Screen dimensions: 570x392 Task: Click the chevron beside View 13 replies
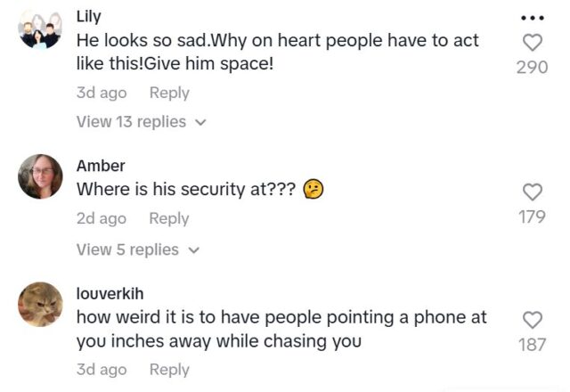click(x=199, y=122)
